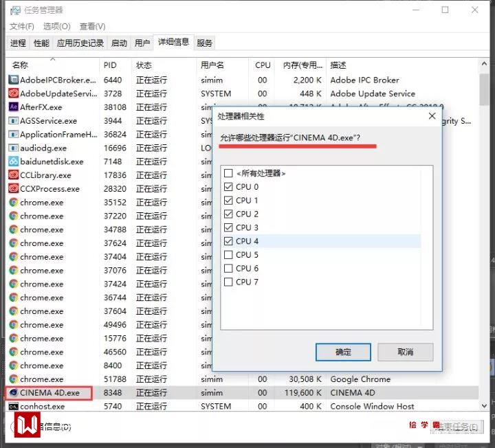Check the <所有处理器> all processors checkbox
The image size is (495, 448).
point(228,173)
